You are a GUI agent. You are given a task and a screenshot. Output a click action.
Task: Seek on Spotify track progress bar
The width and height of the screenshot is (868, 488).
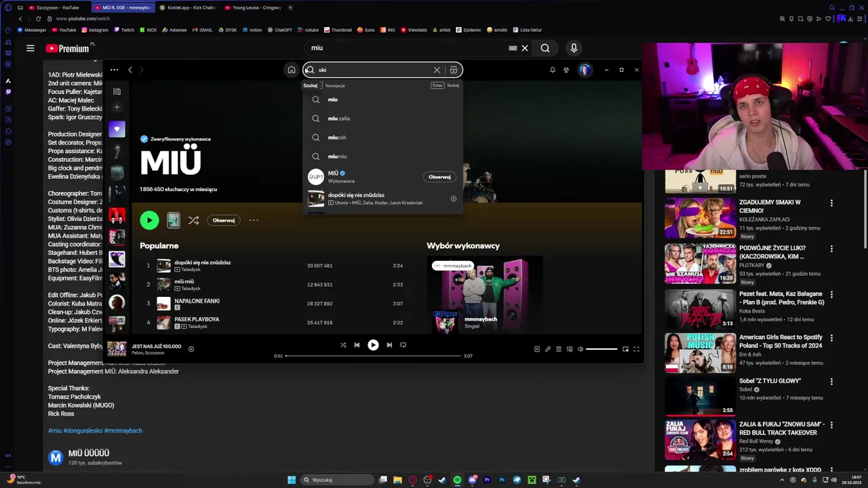(x=373, y=356)
